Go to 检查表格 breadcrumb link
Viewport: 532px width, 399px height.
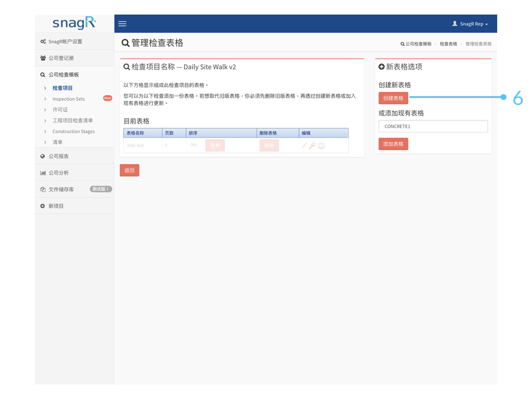coord(448,44)
